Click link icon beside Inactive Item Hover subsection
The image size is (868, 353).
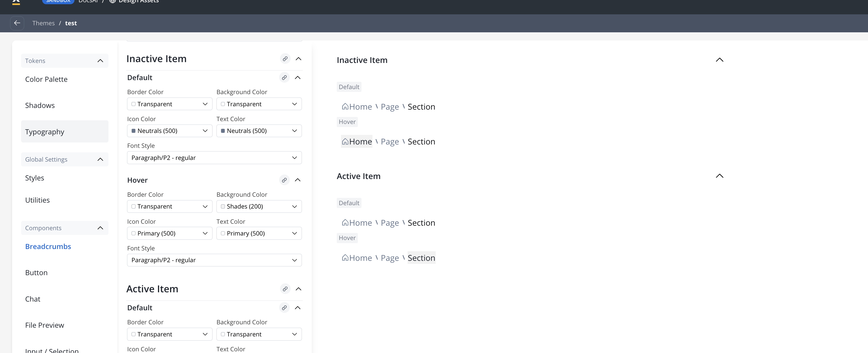click(284, 180)
